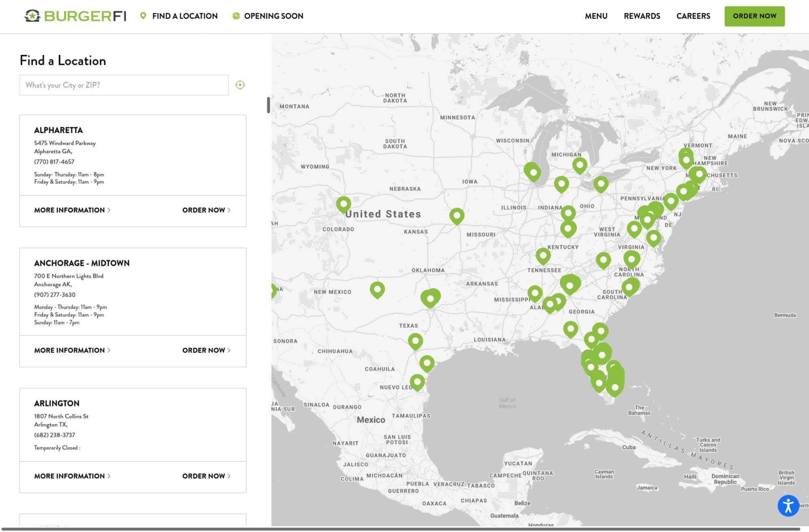
Task: Click the Arlington phone number (682) 238-3737
Action: coord(55,435)
